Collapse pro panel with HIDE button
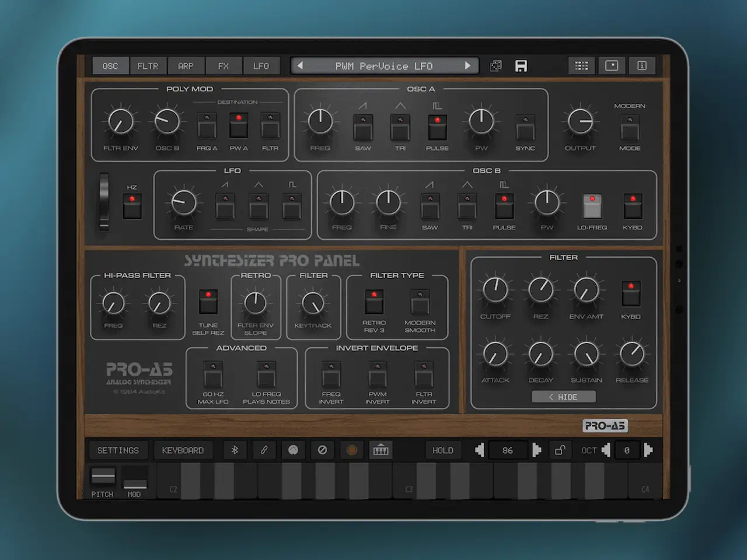Image resolution: width=747 pixels, height=560 pixels. point(564,397)
